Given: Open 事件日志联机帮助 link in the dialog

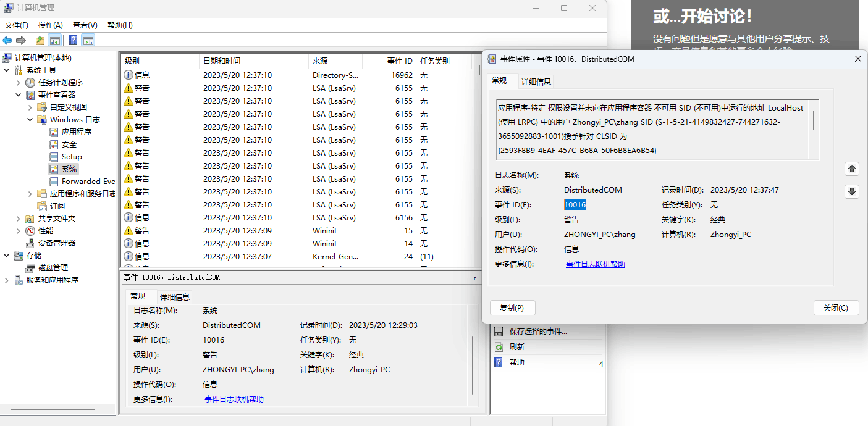Looking at the screenshot, I should [x=596, y=264].
